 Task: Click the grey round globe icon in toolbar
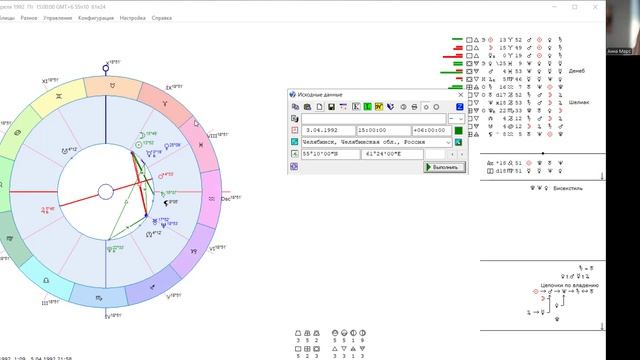click(403, 107)
